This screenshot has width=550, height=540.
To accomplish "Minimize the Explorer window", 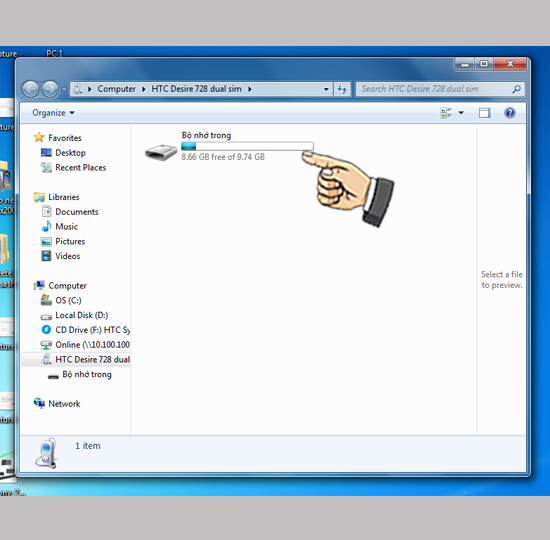I will pos(465,64).
